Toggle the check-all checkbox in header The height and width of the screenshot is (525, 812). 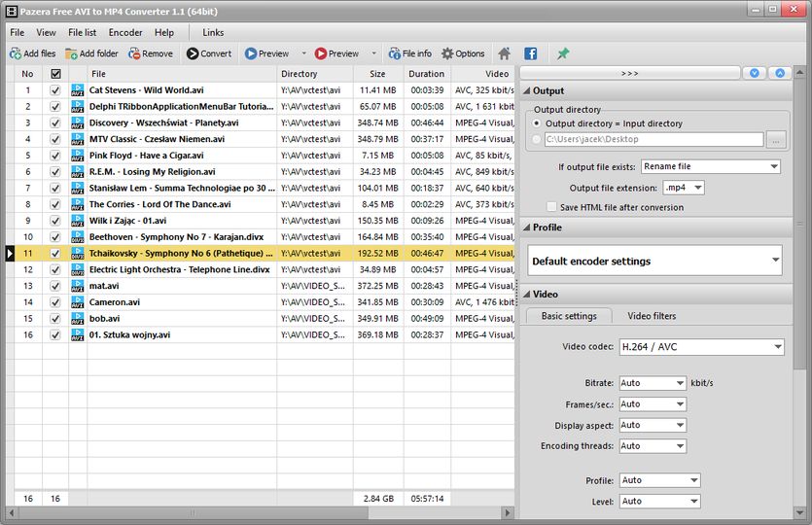click(x=55, y=74)
